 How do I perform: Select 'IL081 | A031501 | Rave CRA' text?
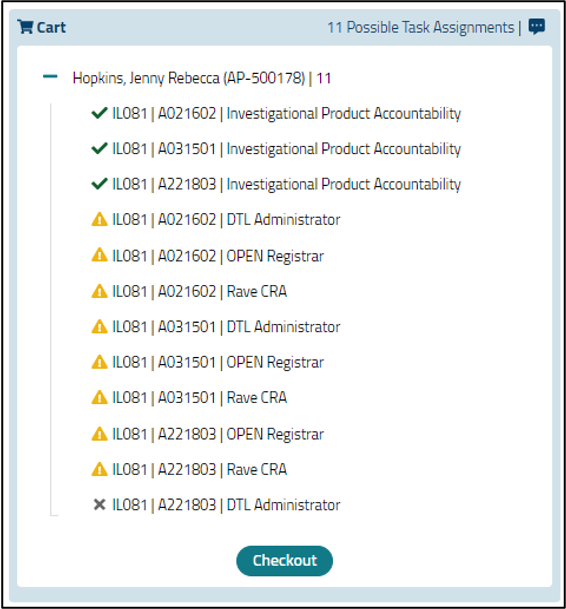tap(200, 398)
